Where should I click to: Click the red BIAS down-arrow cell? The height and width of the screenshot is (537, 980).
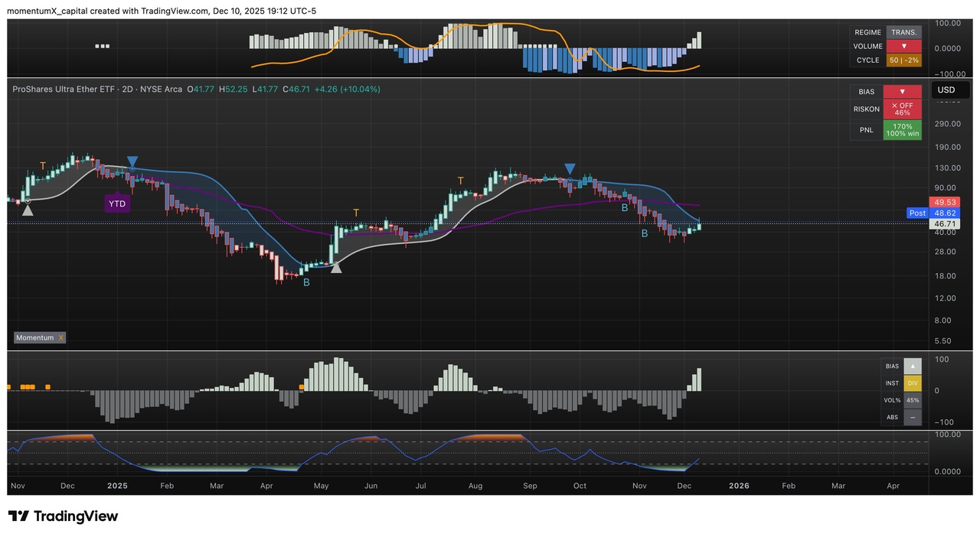[x=902, y=92]
